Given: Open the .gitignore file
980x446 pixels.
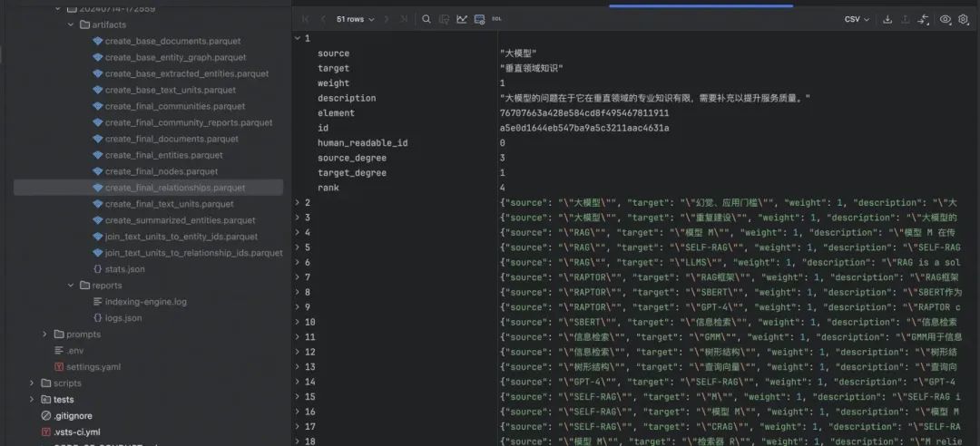Looking at the screenshot, I should click(73, 415).
